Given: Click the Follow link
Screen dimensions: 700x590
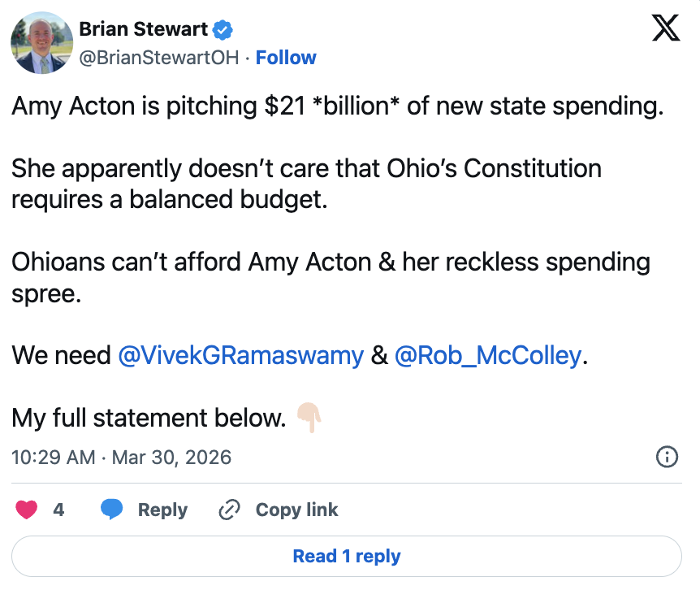Looking at the screenshot, I should coord(286,57).
